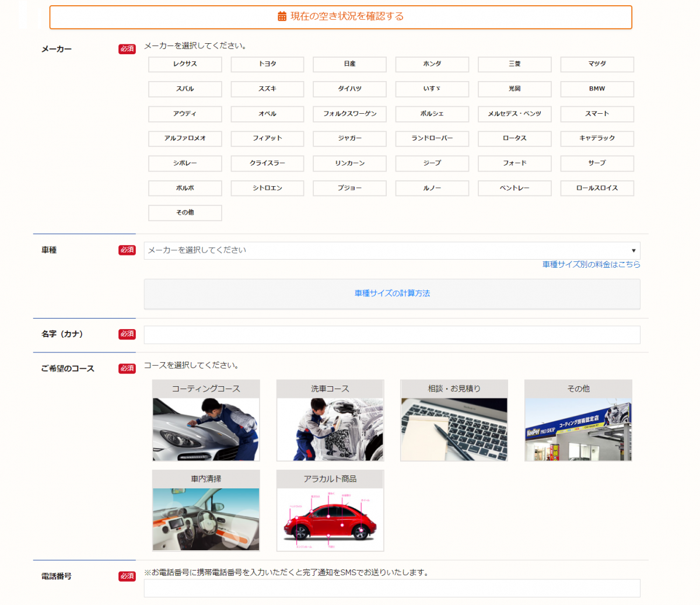700x605 pixels.
Task: Select ホンダ as the maker
Action: click(x=432, y=64)
